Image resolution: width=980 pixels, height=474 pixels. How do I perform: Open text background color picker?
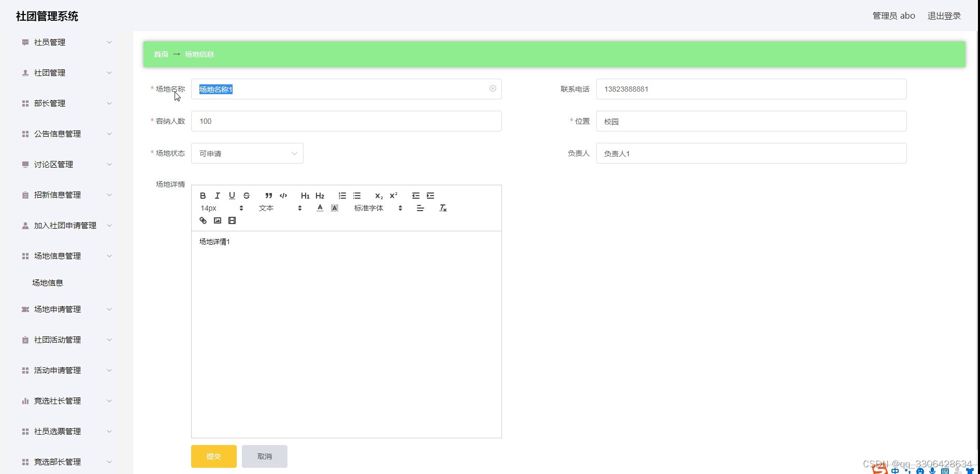click(335, 208)
